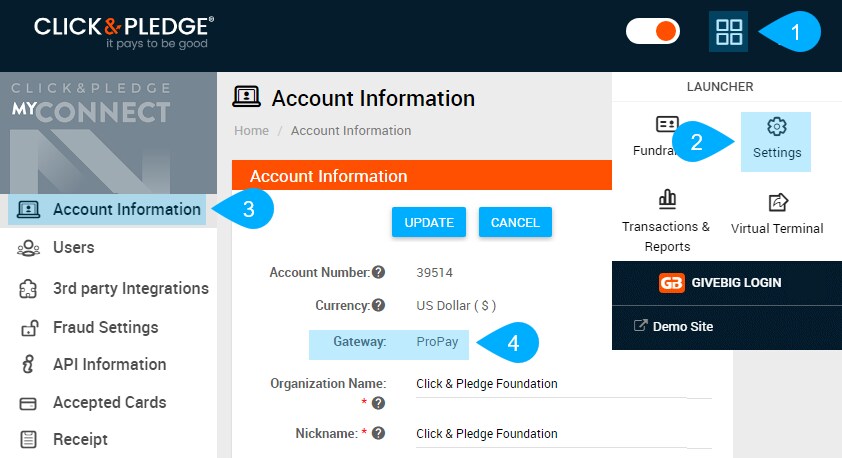The width and height of the screenshot is (842, 458).
Task: Open Fraud Settings in sidebar
Action: click(x=105, y=328)
